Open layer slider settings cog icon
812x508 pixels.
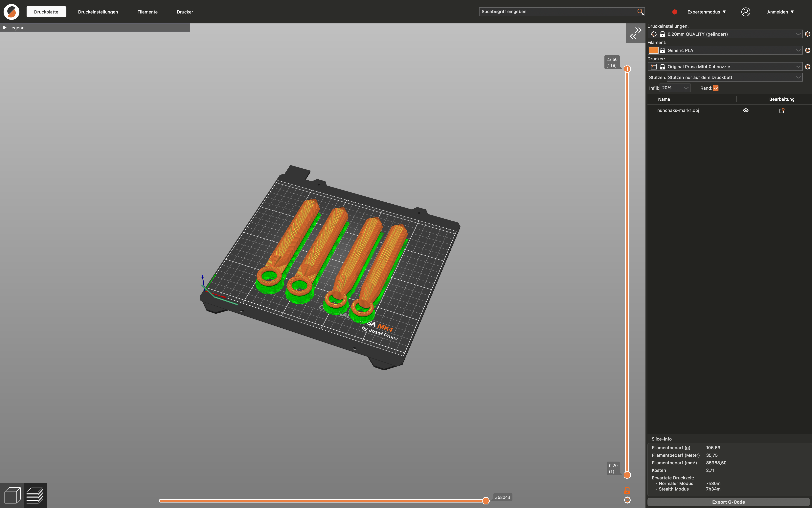[627, 500]
